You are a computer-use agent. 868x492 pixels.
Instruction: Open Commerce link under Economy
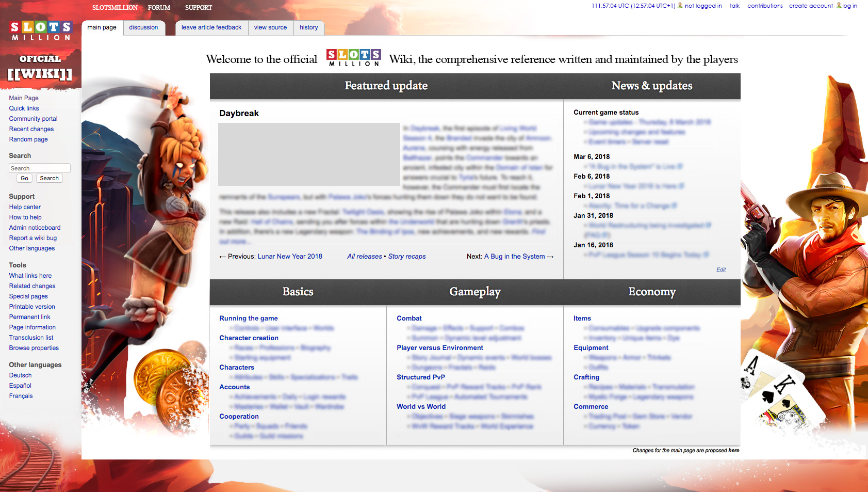(x=591, y=407)
